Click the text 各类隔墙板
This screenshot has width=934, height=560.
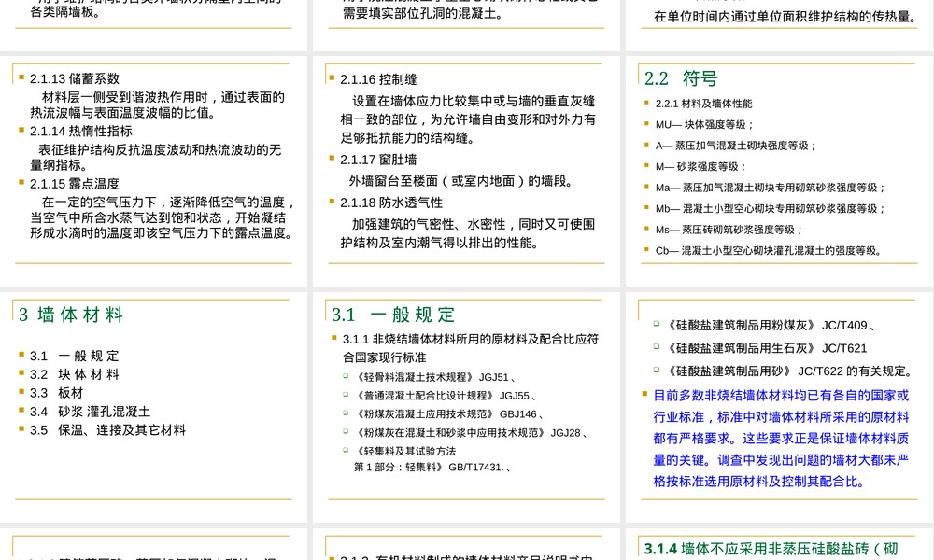coord(65,11)
